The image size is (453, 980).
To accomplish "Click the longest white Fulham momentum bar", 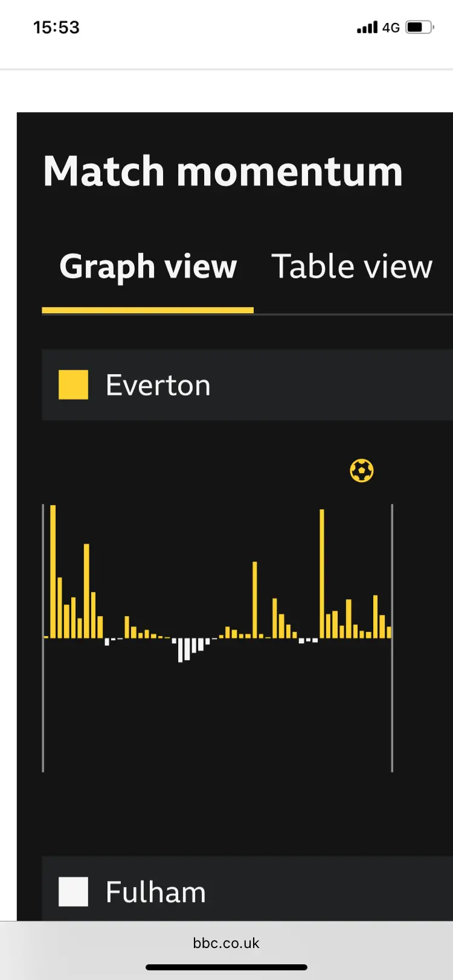I will 180,651.
